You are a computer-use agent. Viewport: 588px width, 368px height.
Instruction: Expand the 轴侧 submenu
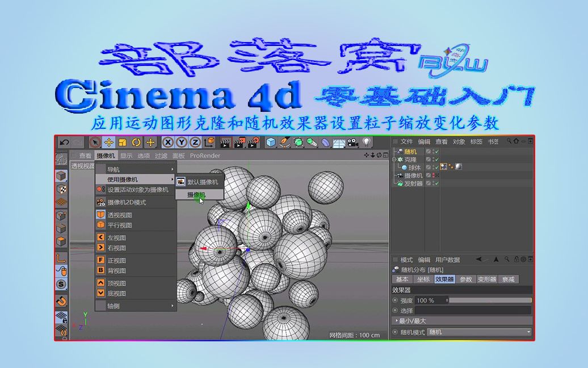point(136,306)
